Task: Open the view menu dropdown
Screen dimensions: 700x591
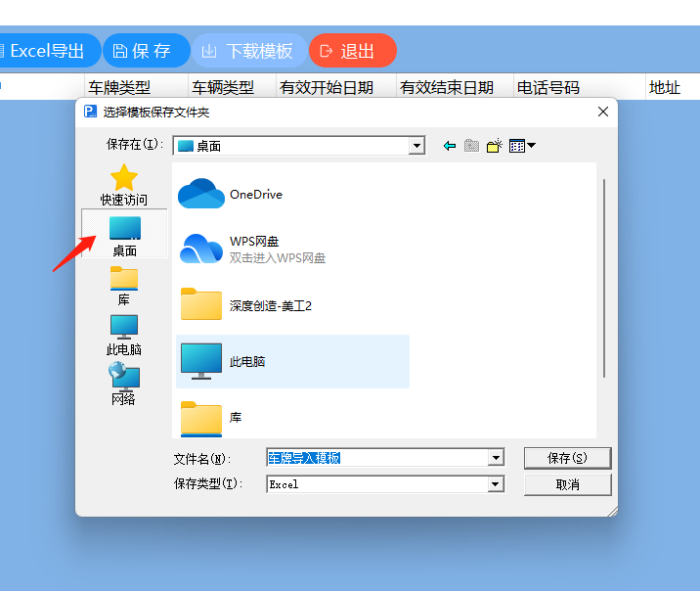Action: click(x=522, y=146)
